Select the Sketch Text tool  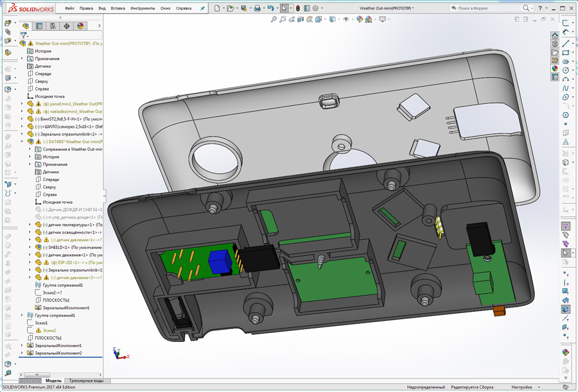[565, 142]
